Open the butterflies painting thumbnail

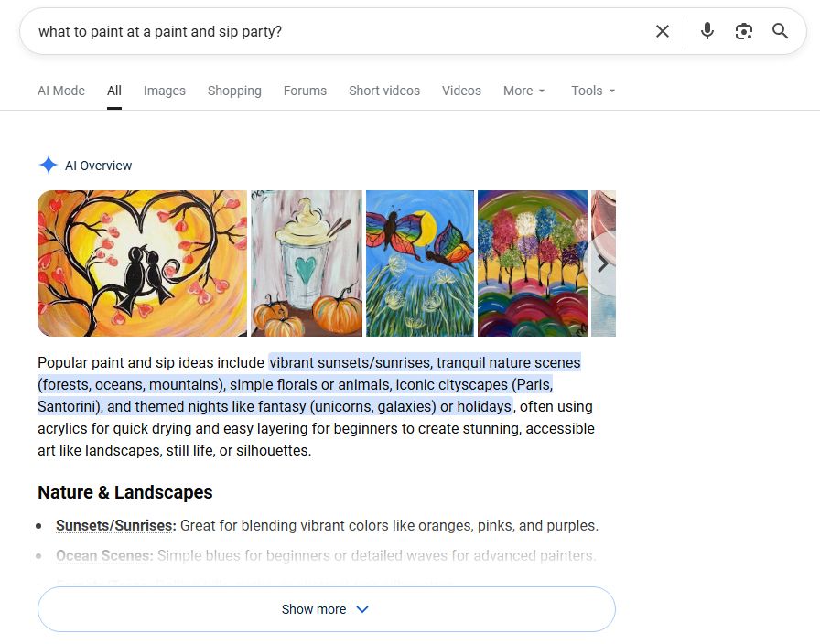pyautogui.click(x=419, y=263)
